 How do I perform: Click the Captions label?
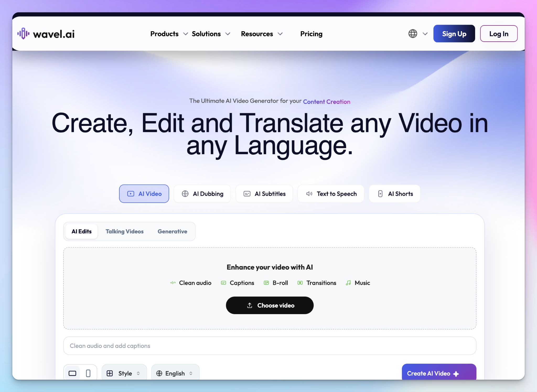[x=242, y=283]
